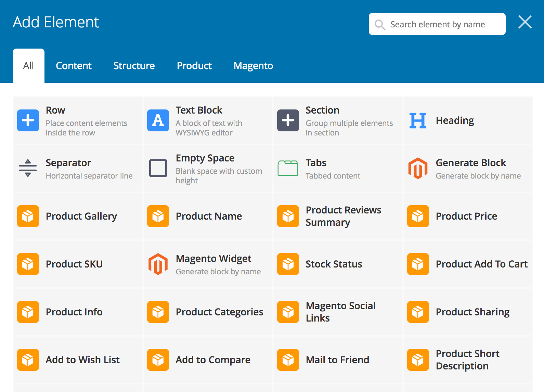
Task: Choose the blue H Heading icon
Action: 418,120
